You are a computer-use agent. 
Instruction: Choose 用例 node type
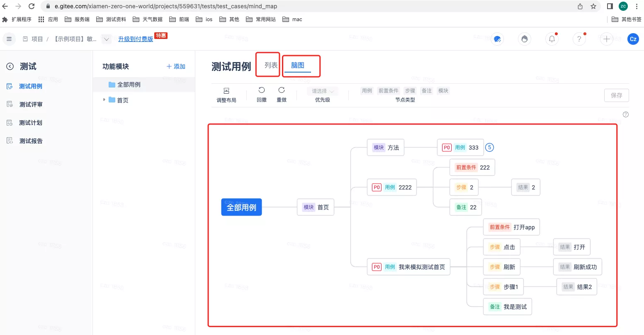(x=367, y=91)
